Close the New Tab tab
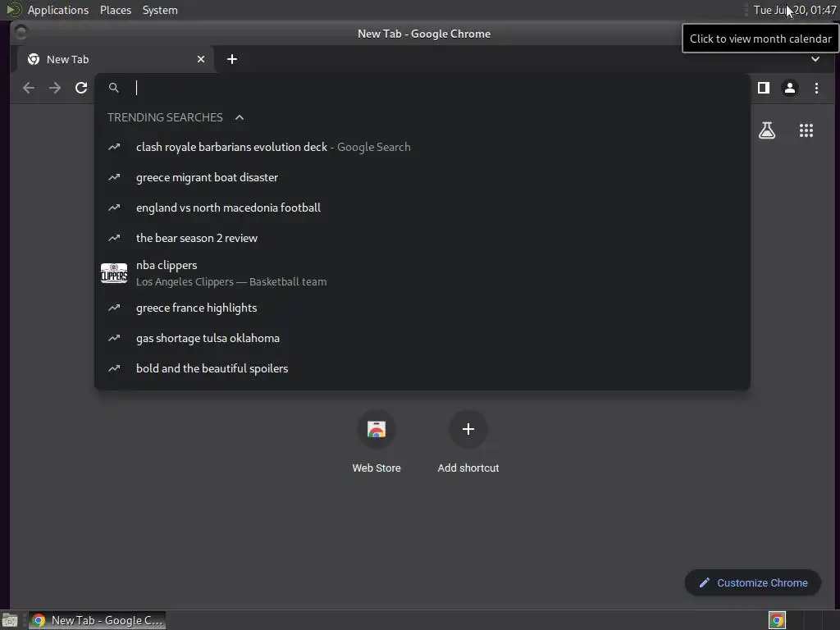 coord(201,59)
